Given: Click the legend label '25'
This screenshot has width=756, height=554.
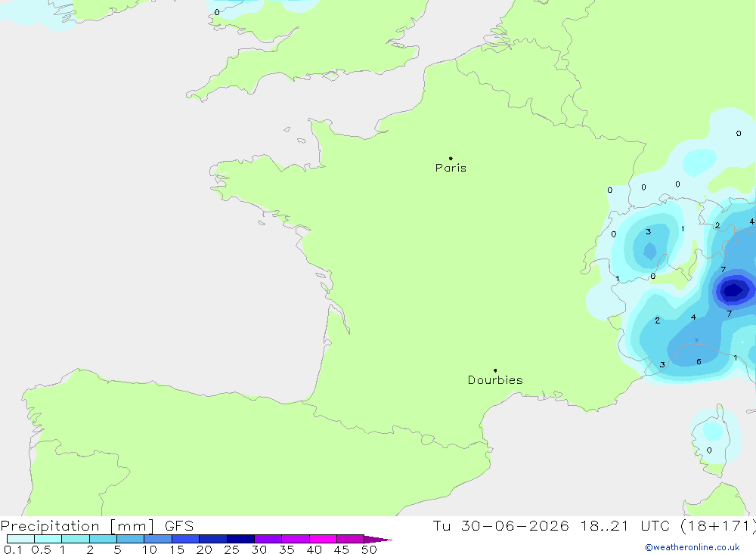Looking at the screenshot, I should (x=231, y=549).
